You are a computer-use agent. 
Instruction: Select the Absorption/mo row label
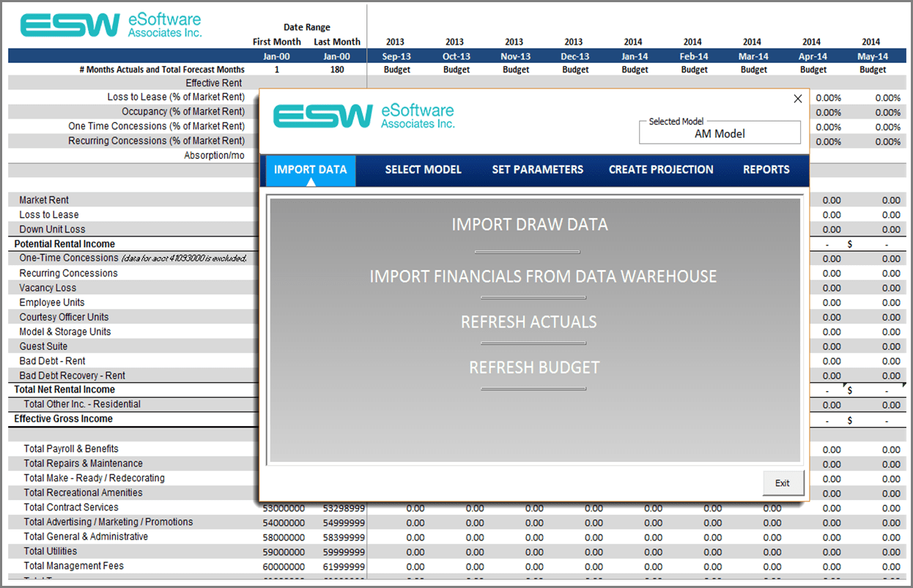tap(214, 155)
